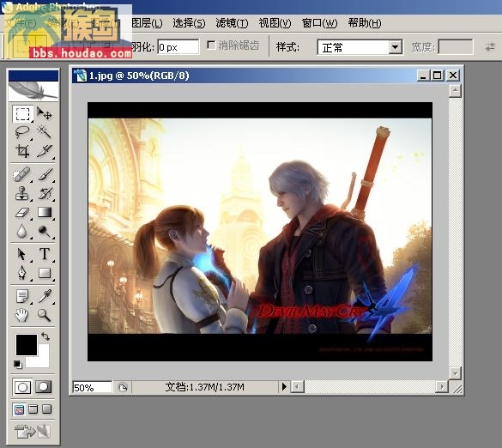The height and width of the screenshot is (448, 502).
Task: Select the Crop tool
Action: click(x=22, y=150)
